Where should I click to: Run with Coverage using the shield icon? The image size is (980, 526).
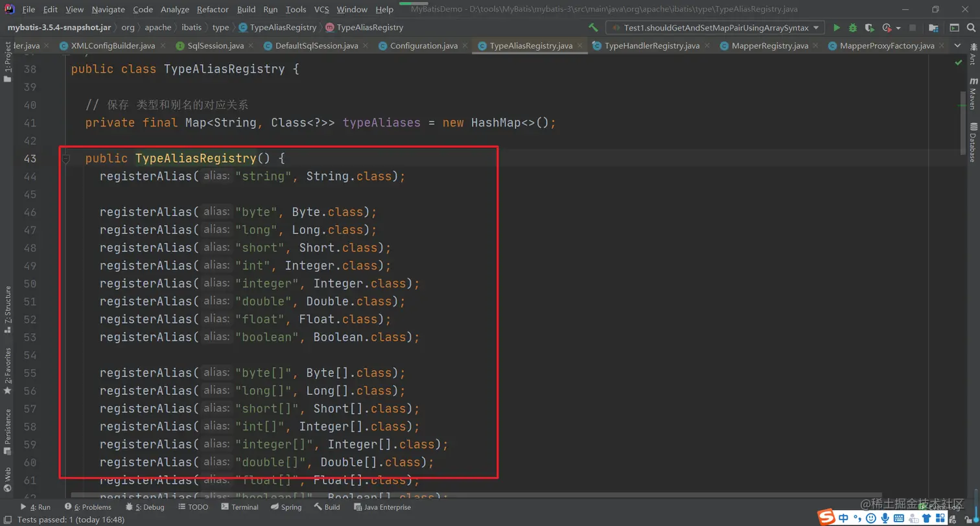(870, 28)
